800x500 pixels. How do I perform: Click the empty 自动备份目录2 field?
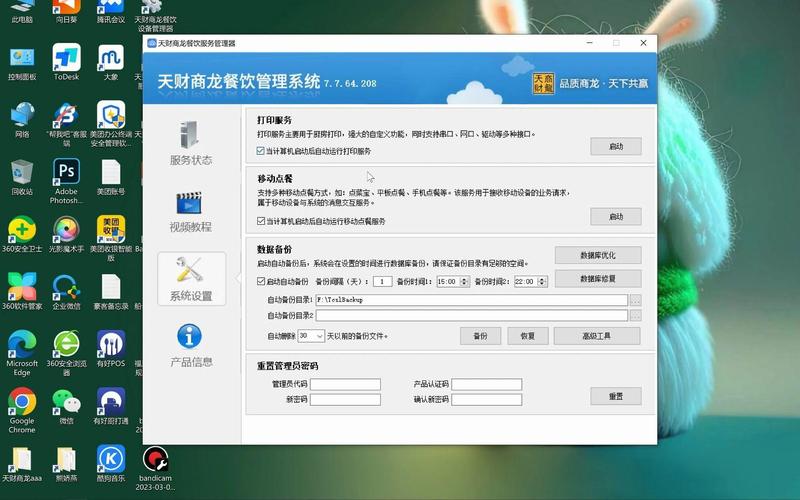tap(471, 316)
